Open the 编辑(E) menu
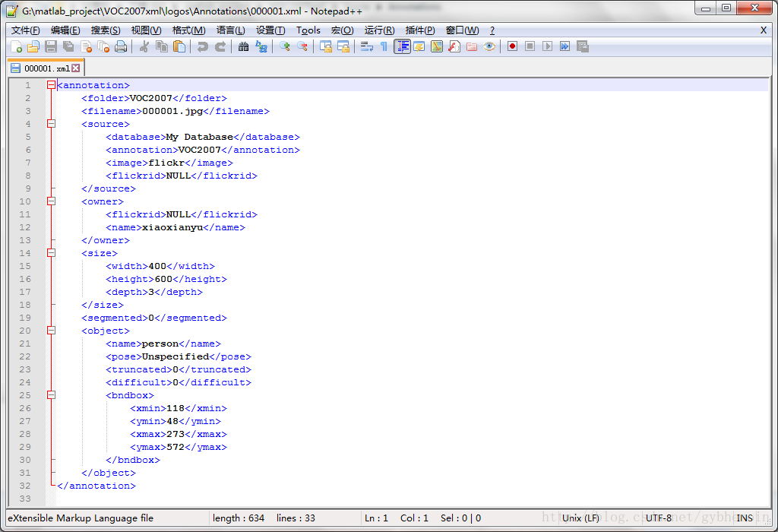 pyautogui.click(x=65, y=30)
